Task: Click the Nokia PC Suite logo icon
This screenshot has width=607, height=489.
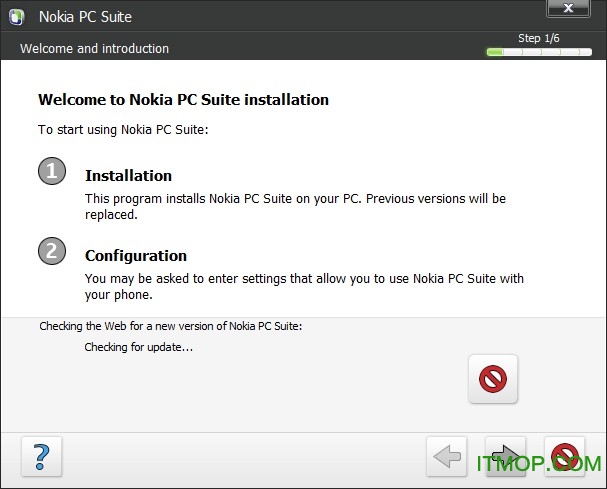Action: pos(17,17)
